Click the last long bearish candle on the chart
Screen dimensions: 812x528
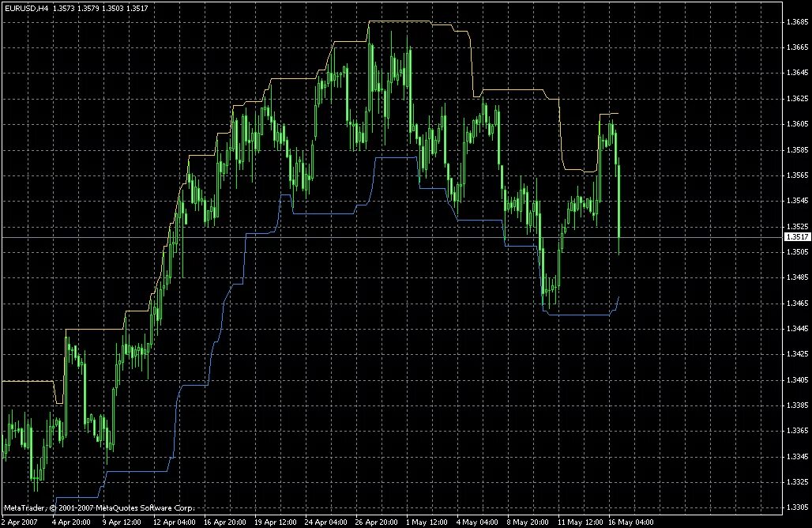point(618,207)
